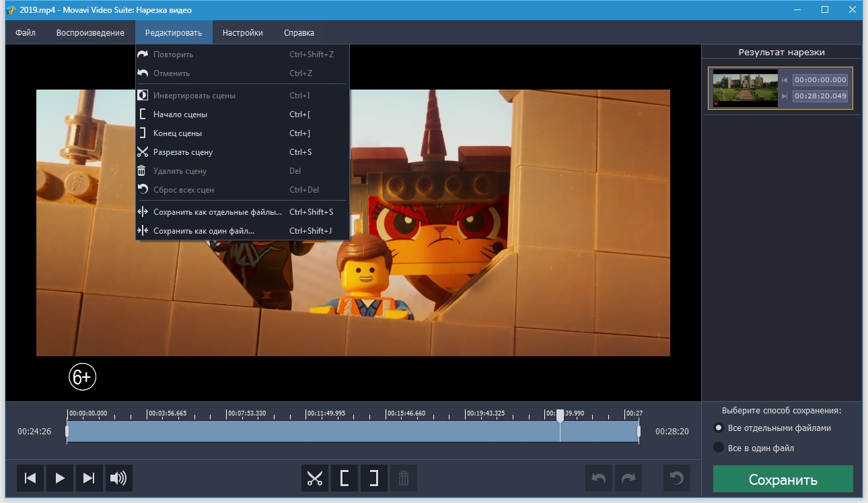Set scene end with right bracket icon
Image resolution: width=868 pixels, height=503 pixels.
coord(374,478)
